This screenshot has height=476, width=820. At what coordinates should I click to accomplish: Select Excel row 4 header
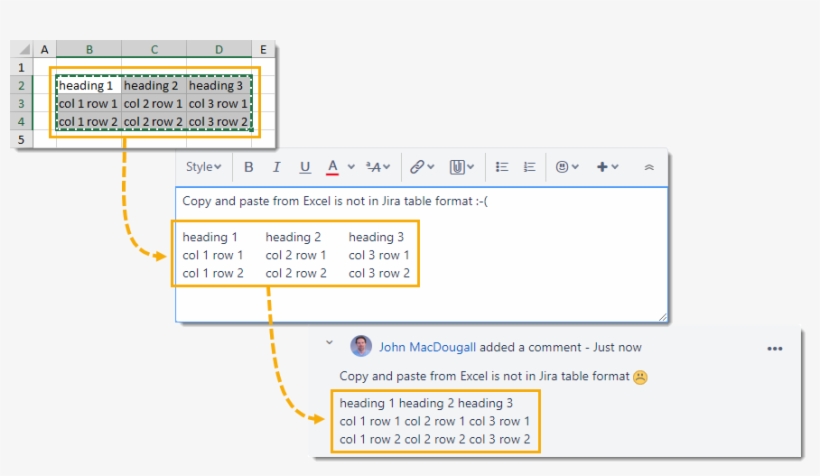tap(21, 121)
